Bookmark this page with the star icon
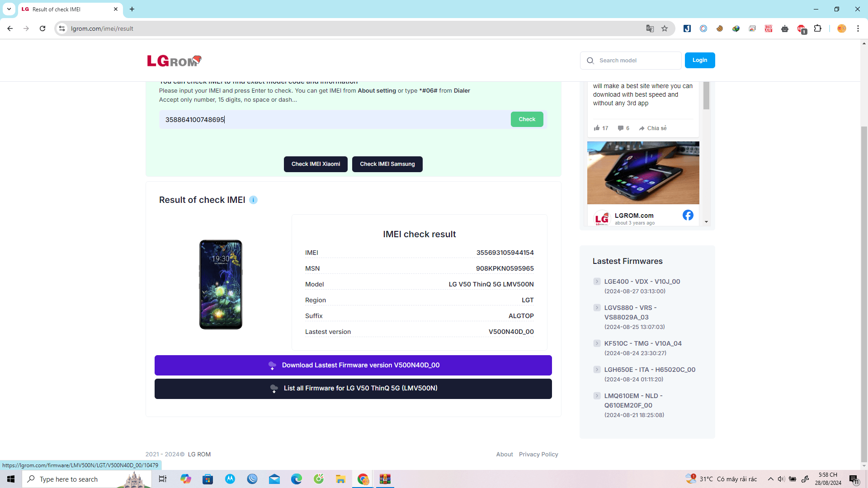 pos(665,28)
